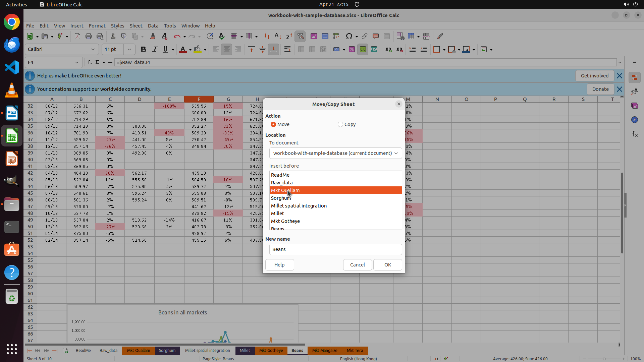Image resolution: width=644 pixels, height=362 pixels.
Task: Click the Background Color highlight swatch
Action: tap(198, 50)
